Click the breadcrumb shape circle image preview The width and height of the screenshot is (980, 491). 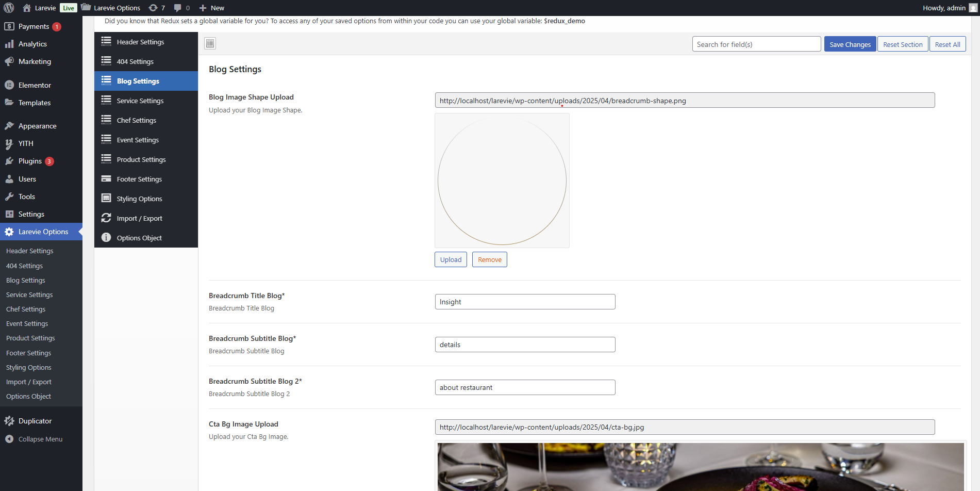click(502, 181)
